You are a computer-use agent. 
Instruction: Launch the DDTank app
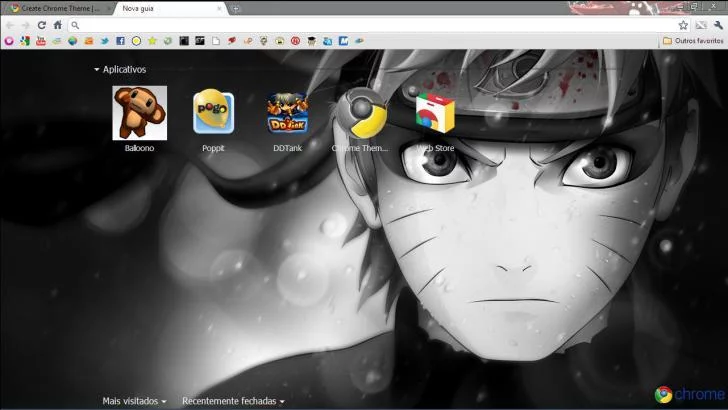[x=287, y=113]
